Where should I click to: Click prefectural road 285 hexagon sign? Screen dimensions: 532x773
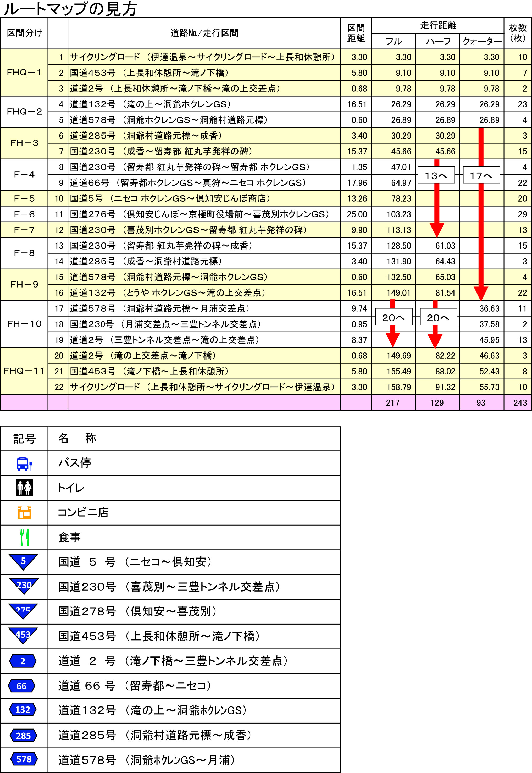[x=23, y=736]
